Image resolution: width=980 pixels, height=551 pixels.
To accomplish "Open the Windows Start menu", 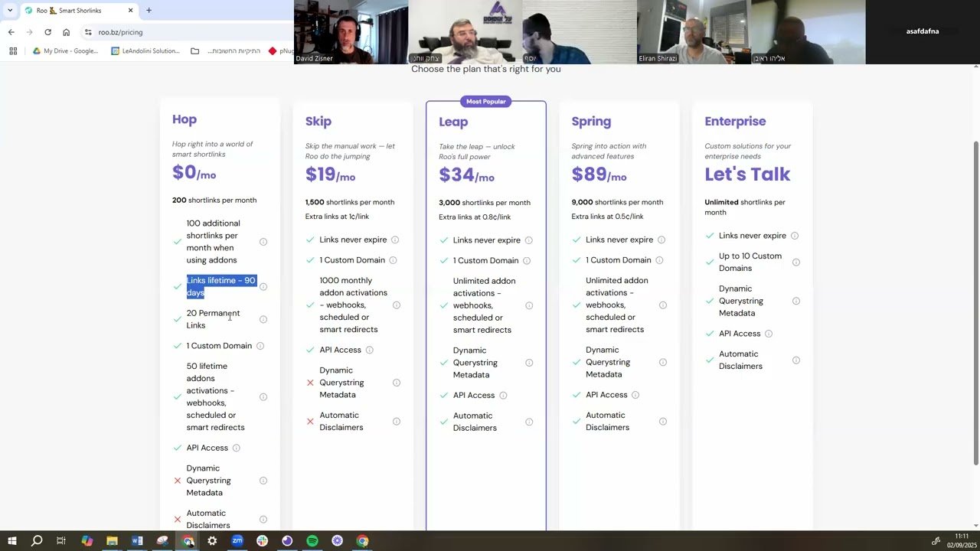I will click(12, 541).
